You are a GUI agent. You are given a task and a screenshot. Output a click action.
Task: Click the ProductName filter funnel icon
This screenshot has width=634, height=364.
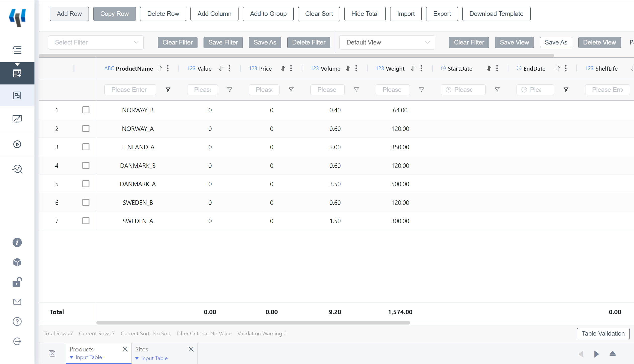point(168,90)
